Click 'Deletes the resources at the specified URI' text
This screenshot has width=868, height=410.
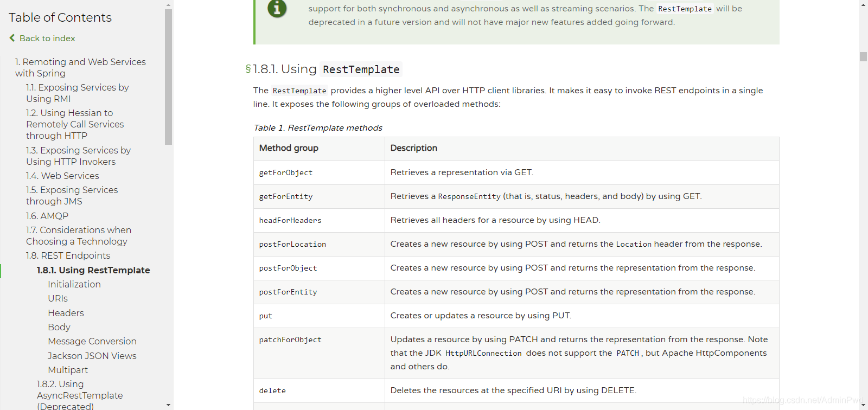click(513, 390)
